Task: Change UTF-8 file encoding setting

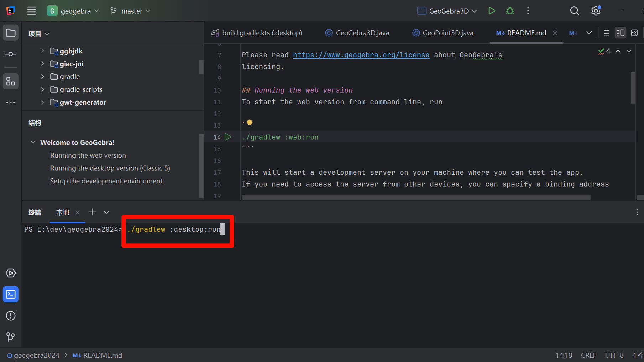Action: (x=614, y=355)
